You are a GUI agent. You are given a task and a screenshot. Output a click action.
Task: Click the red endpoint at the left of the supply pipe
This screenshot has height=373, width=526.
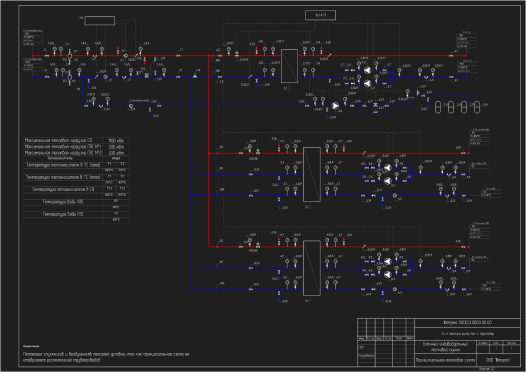tap(33, 56)
